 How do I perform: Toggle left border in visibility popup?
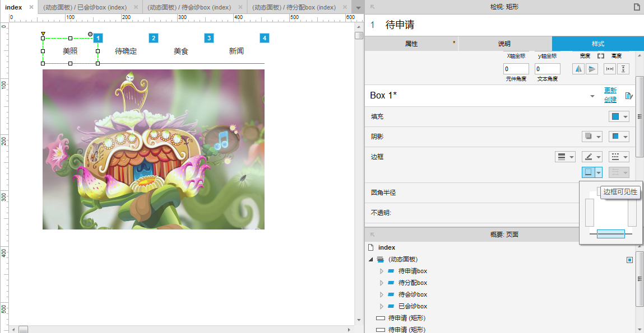tap(590, 213)
